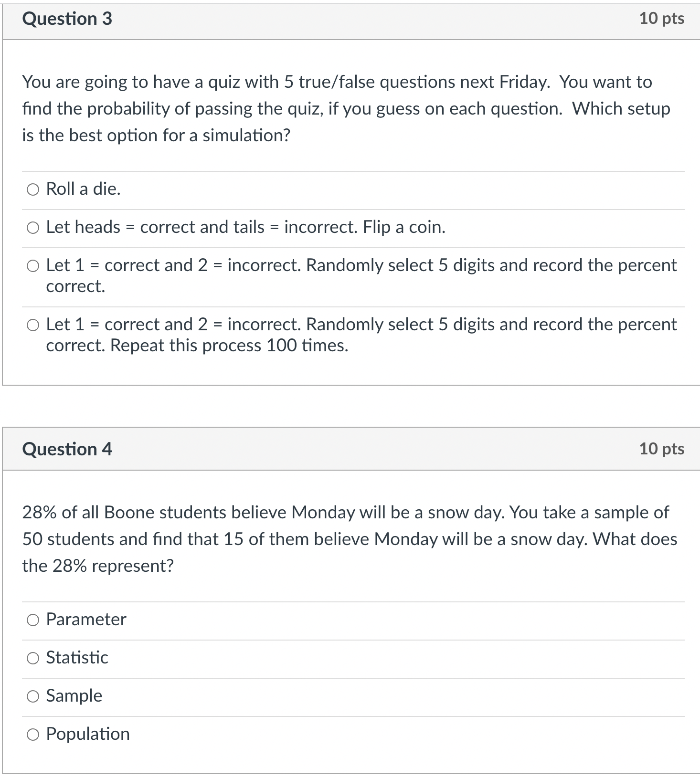Pick the 'Repeat this process 100 times' radio button

(x=33, y=326)
